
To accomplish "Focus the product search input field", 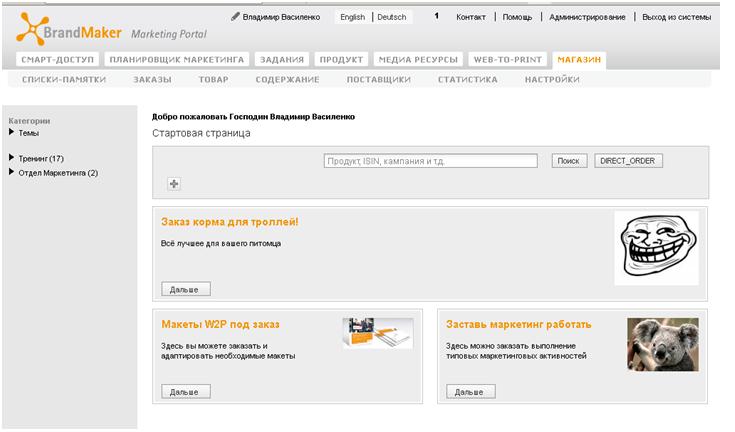I will click(430, 161).
